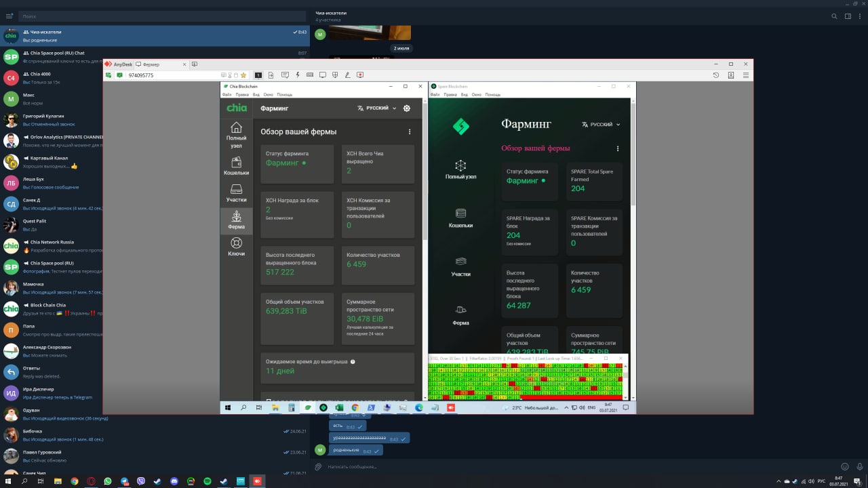This screenshot has height=488, width=868.
Task: Open WhatsApp in local taskbar
Action: [x=108, y=481]
